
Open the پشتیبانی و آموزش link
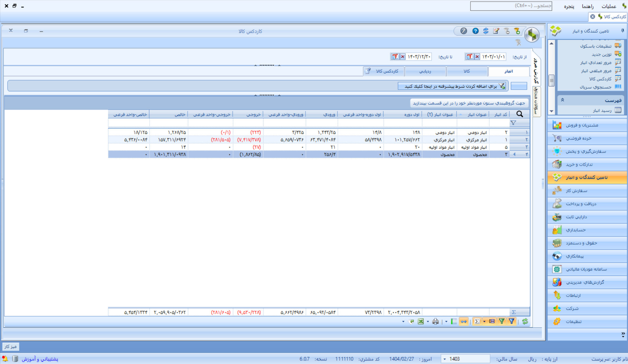pyautogui.click(x=40, y=359)
